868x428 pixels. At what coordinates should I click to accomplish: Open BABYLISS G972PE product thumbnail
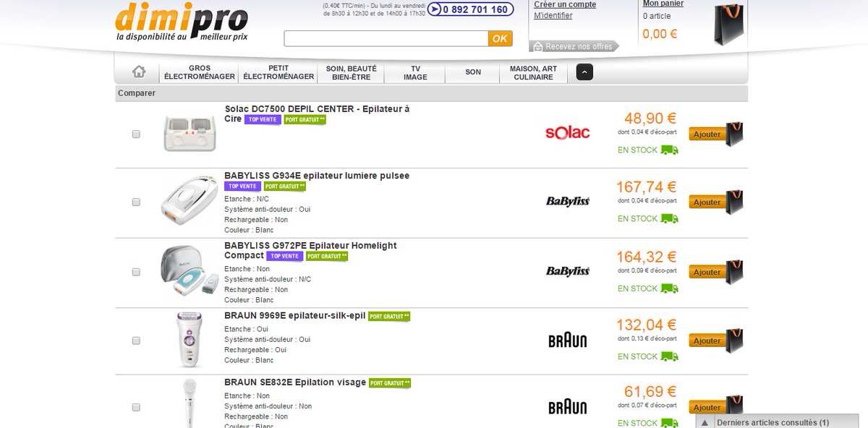(188, 270)
